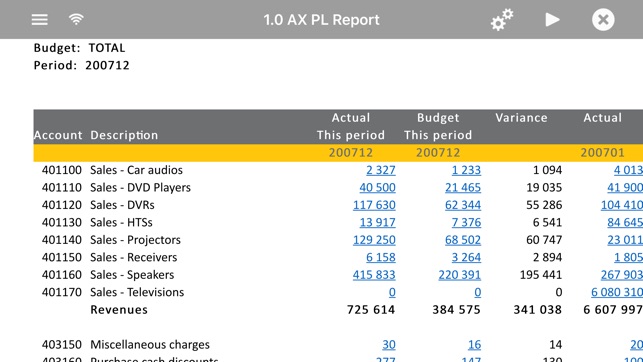Open Car audios 200701 value 4 013

coord(628,170)
